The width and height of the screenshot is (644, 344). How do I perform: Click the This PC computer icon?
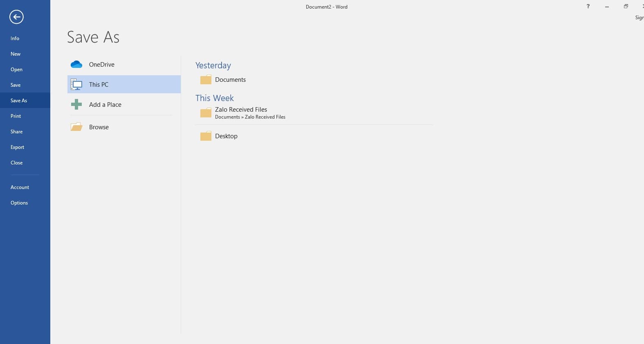click(76, 84)
